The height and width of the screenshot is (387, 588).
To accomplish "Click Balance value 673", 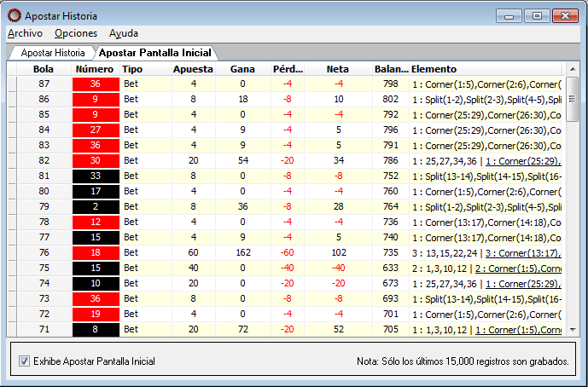I will pyautogui.click(x=391, y=283).
